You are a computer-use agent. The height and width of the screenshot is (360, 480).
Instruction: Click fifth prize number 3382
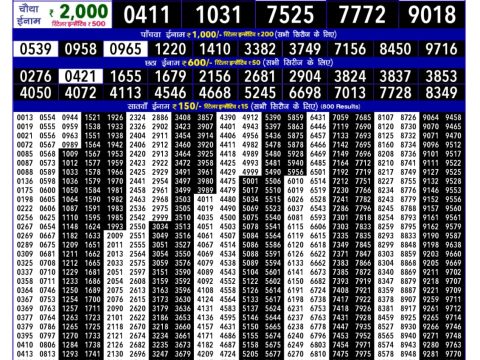(260, 49)
